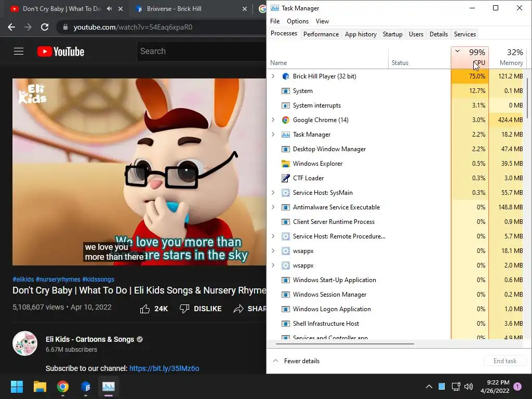Collapse Task Manager with Fewer details
The height and width of the screenshot is (399, 532).
(x=297, y=361)
